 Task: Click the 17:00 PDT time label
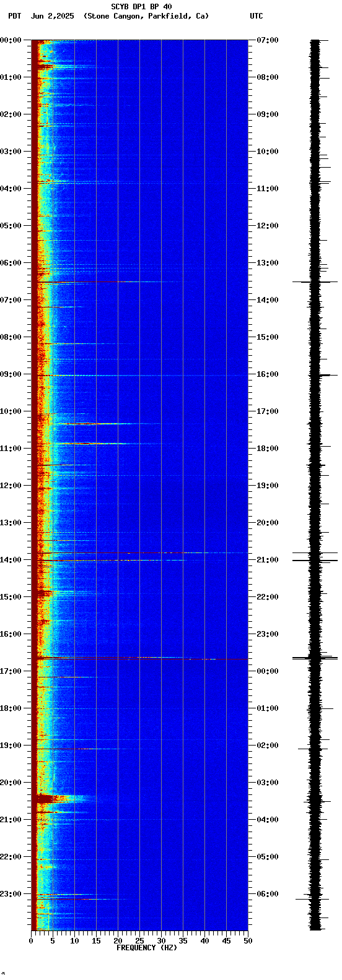11,671
